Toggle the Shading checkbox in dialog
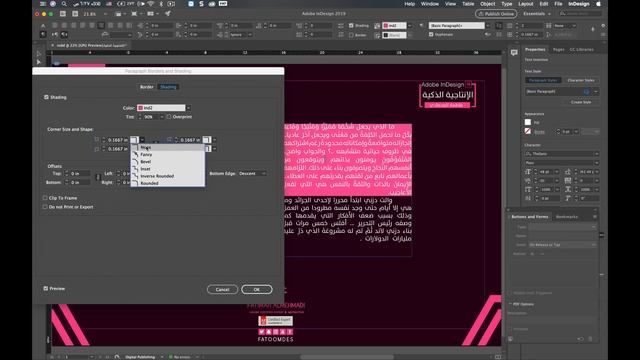 46,97
